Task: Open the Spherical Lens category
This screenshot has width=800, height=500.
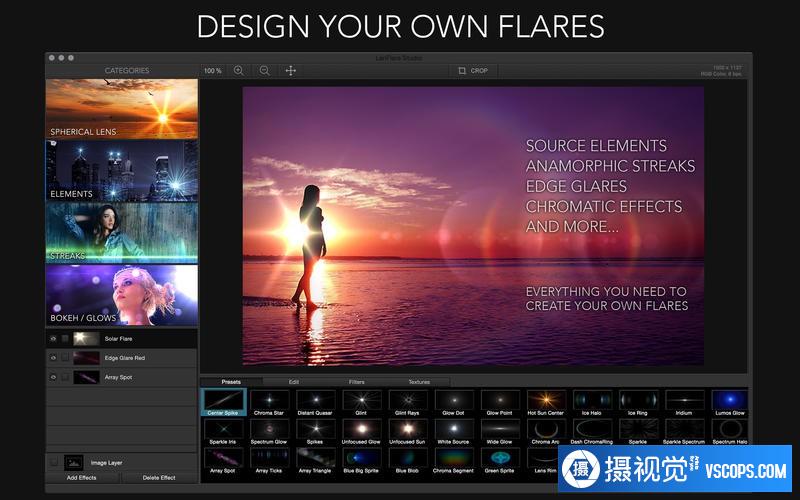Action: (x=121, y=109)
